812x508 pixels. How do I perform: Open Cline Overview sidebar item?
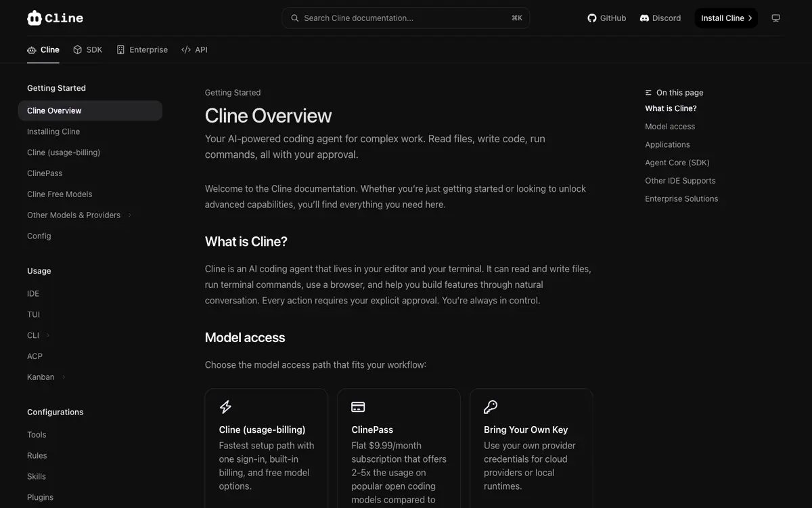point(90,110)
